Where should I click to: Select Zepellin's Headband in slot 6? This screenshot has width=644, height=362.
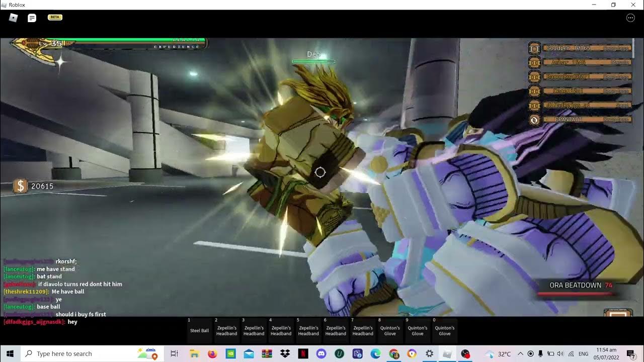335,330
